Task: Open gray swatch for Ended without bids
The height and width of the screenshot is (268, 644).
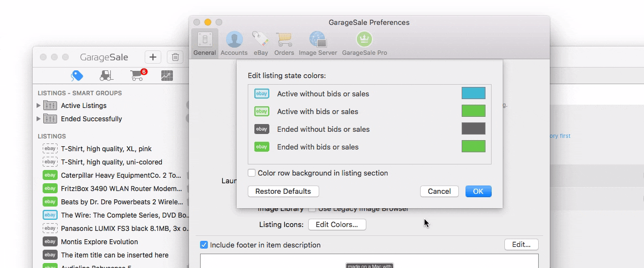Action: point(473,128)
